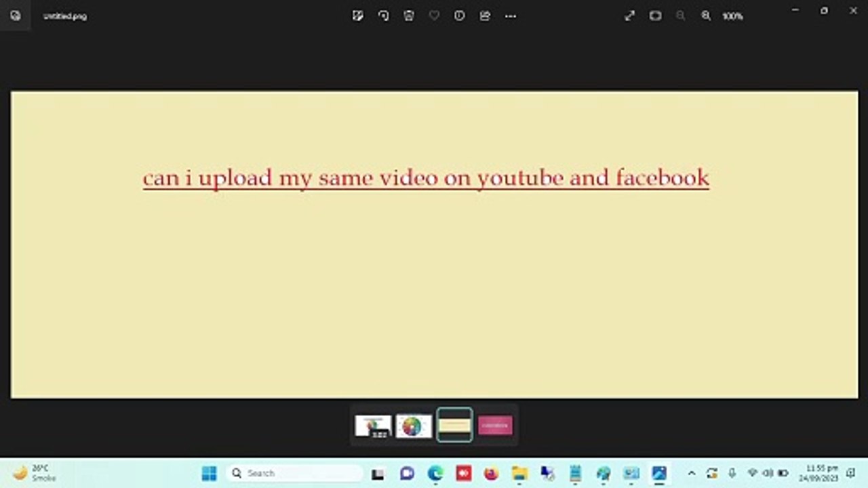
Task: Expand the hidden tray icons chevron
Action: tap(692, 473)
